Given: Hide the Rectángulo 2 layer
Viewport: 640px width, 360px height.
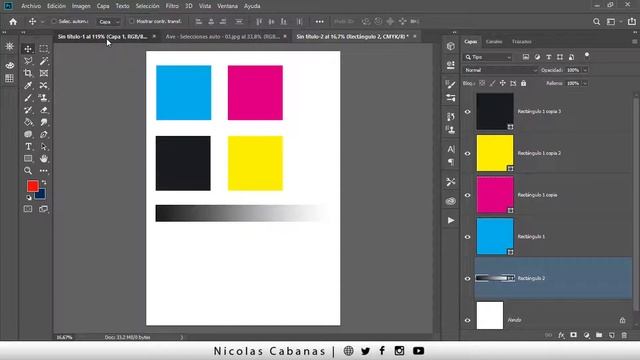Looking at the screenshot, I should (468, 279).
